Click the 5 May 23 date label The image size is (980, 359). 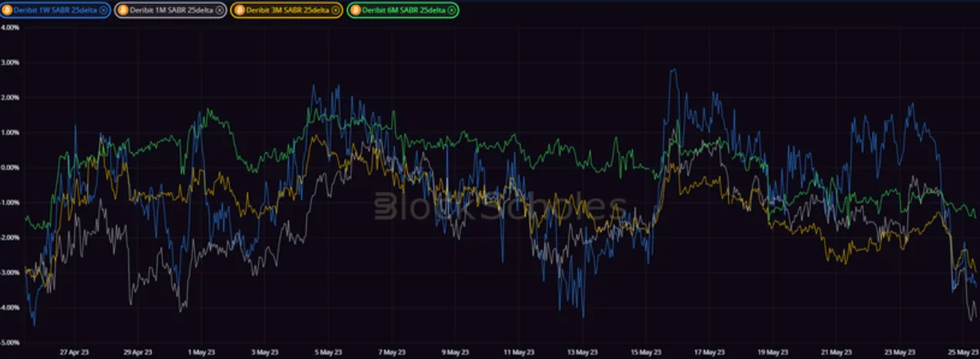327,350
